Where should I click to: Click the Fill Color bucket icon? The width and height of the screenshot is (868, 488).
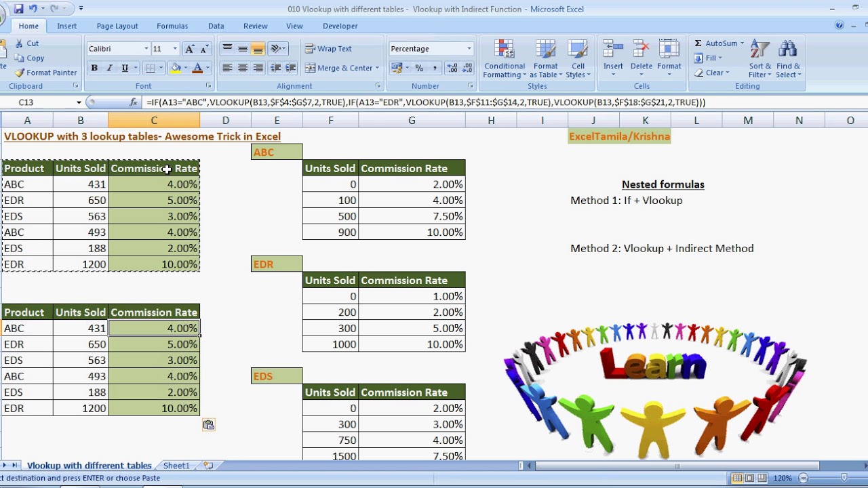(176, 68)
